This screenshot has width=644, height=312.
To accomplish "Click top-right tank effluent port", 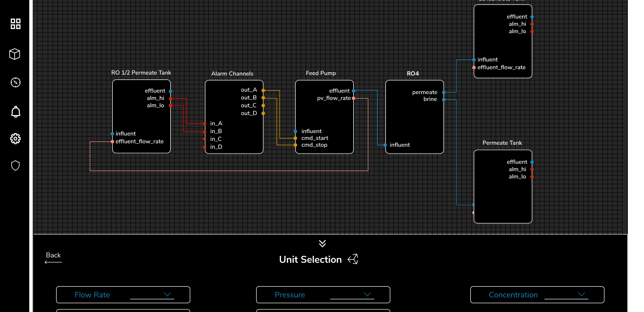I will point(532,17).
